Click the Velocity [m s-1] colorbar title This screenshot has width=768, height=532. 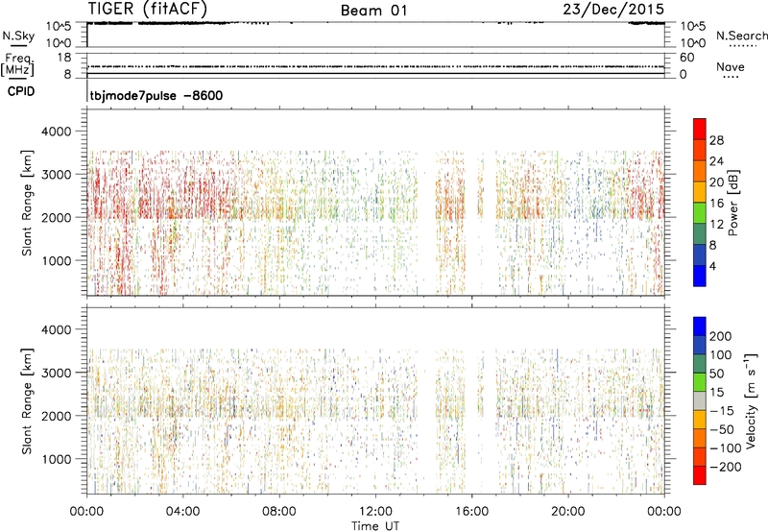coord(751,400)
